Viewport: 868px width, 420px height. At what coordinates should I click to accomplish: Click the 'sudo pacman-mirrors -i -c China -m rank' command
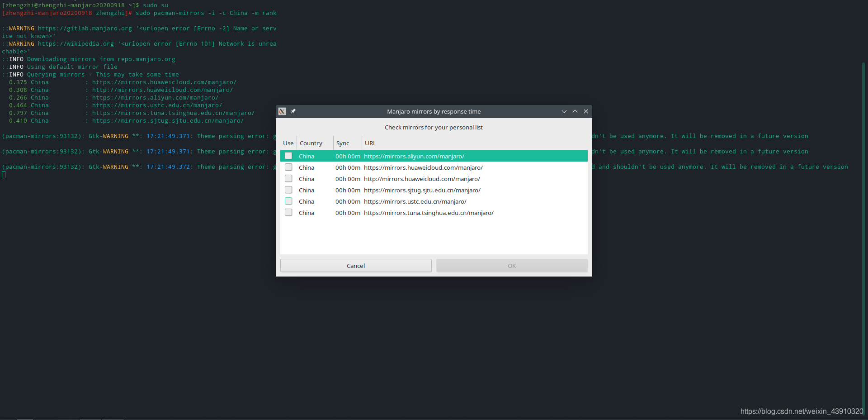[206, 13]
